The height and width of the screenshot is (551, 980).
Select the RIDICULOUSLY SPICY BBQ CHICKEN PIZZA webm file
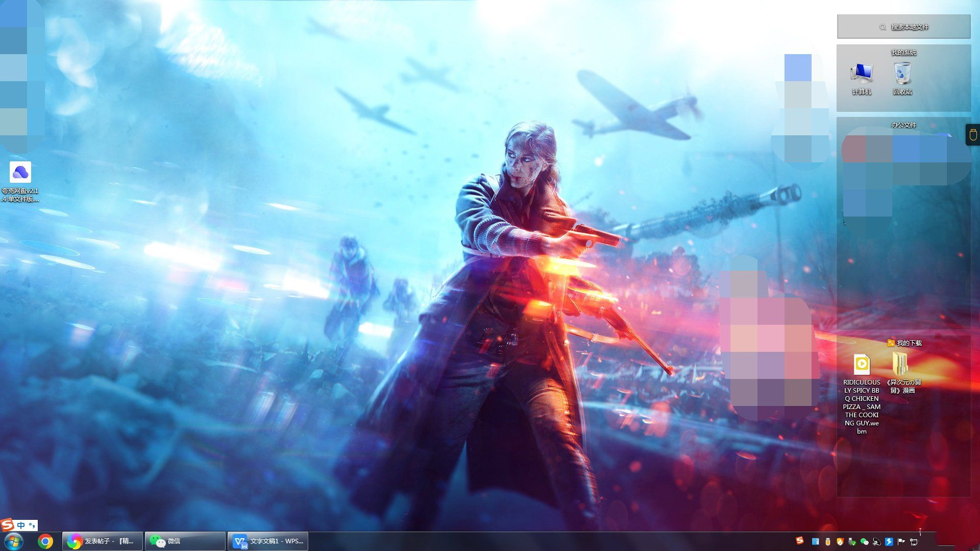coord(862,394)
